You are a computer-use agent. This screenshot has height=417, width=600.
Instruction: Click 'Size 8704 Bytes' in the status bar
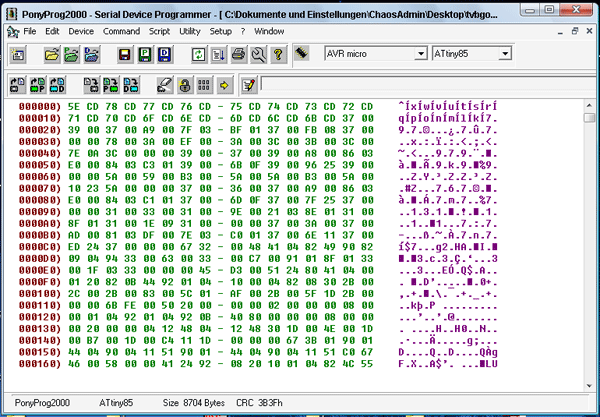pyautogui.click(x=194, y=403)
